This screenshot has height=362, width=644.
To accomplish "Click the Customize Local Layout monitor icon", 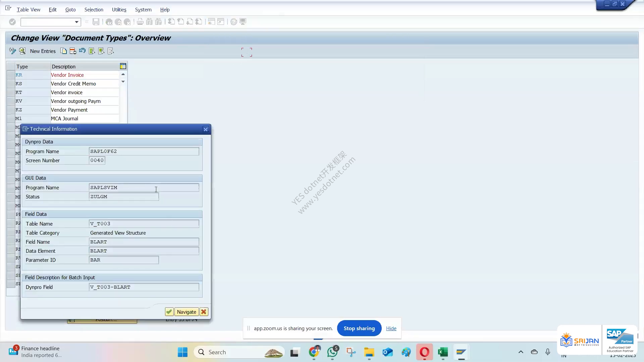I will 243,22.
